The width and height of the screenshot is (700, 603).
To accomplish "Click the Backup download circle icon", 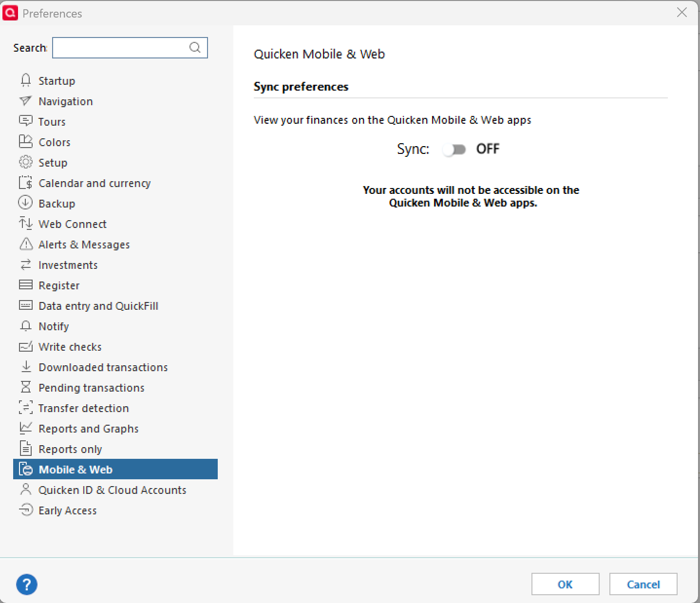I will [25, 203].
